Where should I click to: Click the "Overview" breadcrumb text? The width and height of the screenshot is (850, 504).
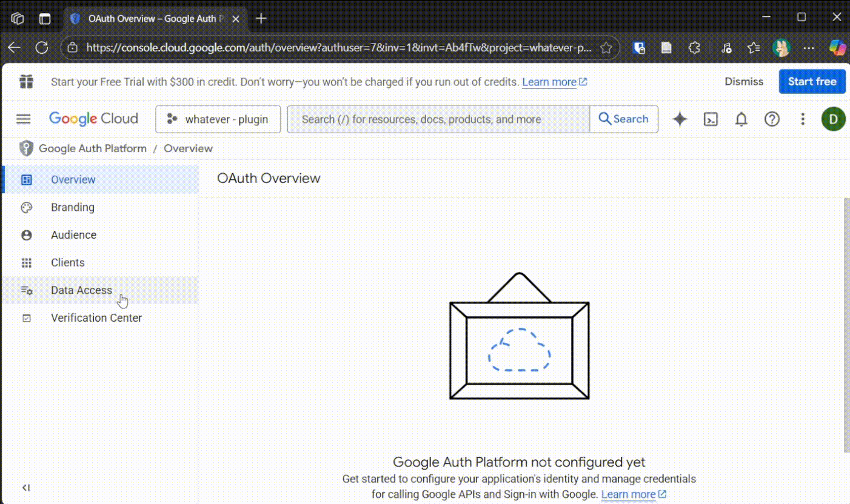[188, 148]
